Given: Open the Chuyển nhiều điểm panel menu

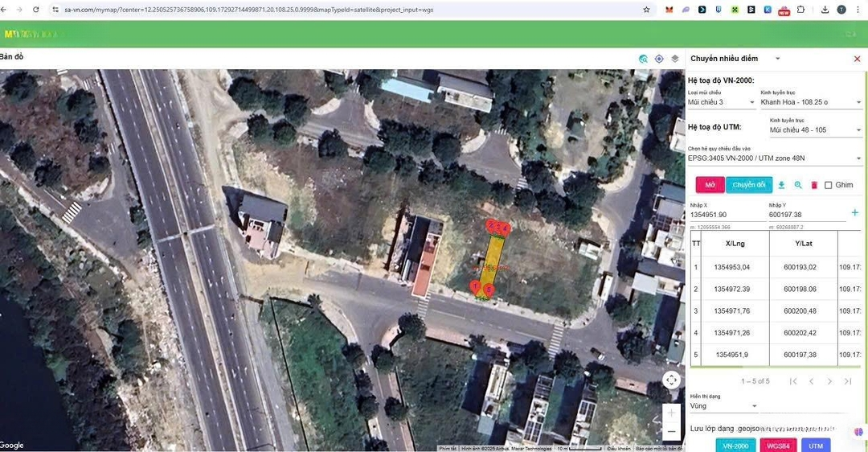Looking at the screenshot, I should (777, 59).
